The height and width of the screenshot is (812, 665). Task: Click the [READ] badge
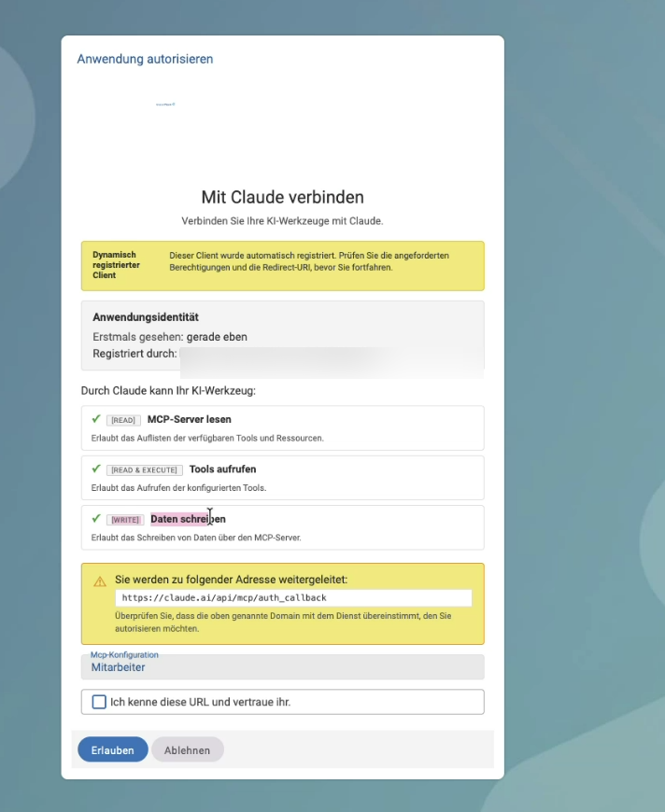pos(123,420)
